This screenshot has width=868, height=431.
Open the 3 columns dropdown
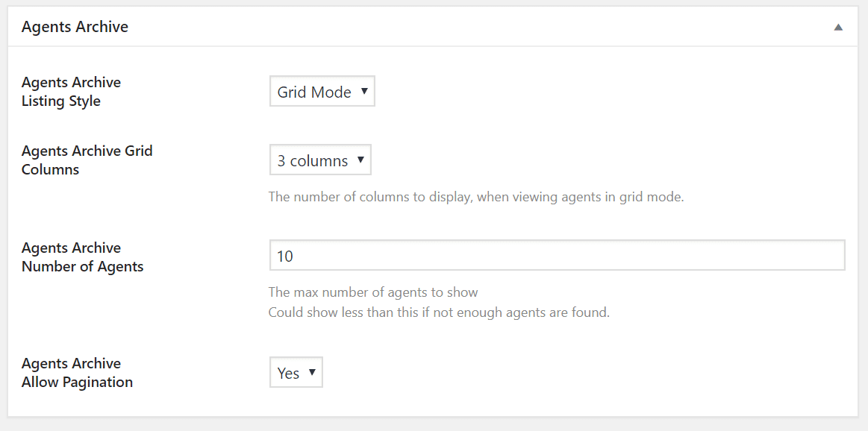coord(320,160)
